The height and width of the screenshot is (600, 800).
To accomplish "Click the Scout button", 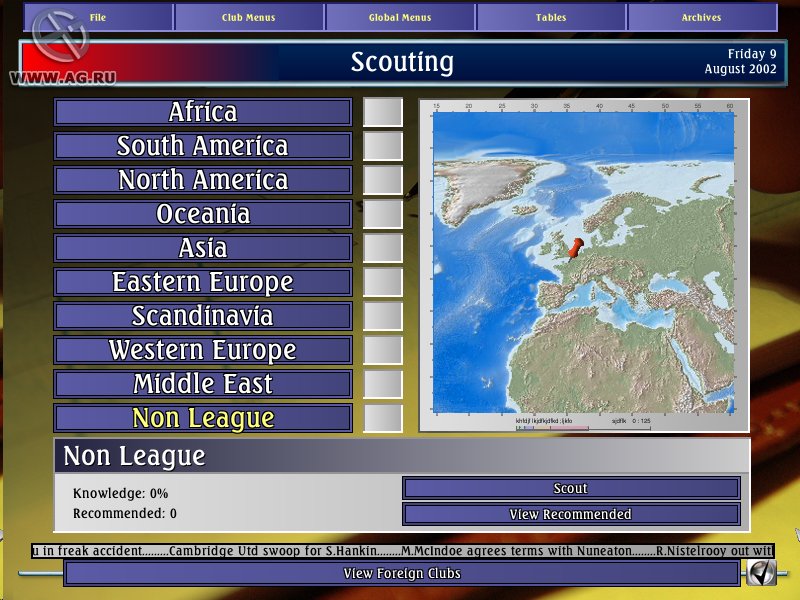I will pyautogui.click(x=569, y=488).
